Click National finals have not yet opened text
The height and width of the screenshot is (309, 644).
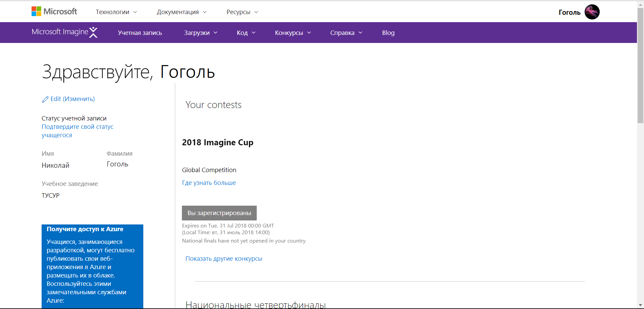tap(244, 241)
